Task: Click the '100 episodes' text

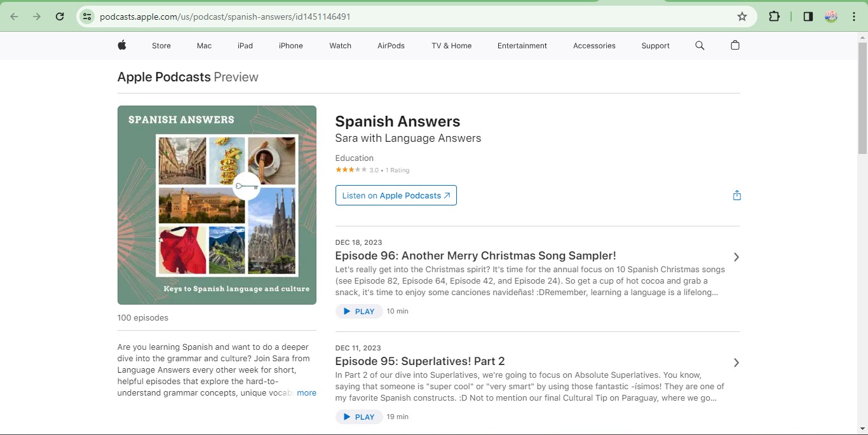Action: (143, 318)
